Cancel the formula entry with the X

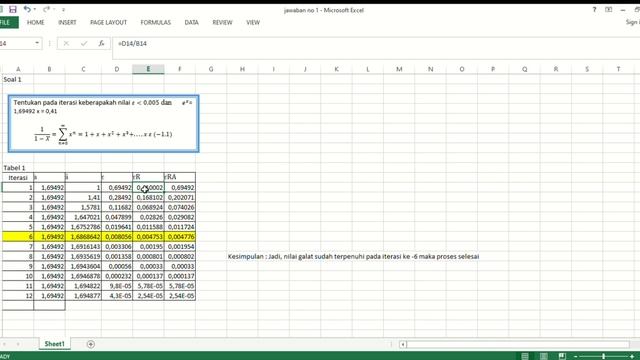click(66, 43)
